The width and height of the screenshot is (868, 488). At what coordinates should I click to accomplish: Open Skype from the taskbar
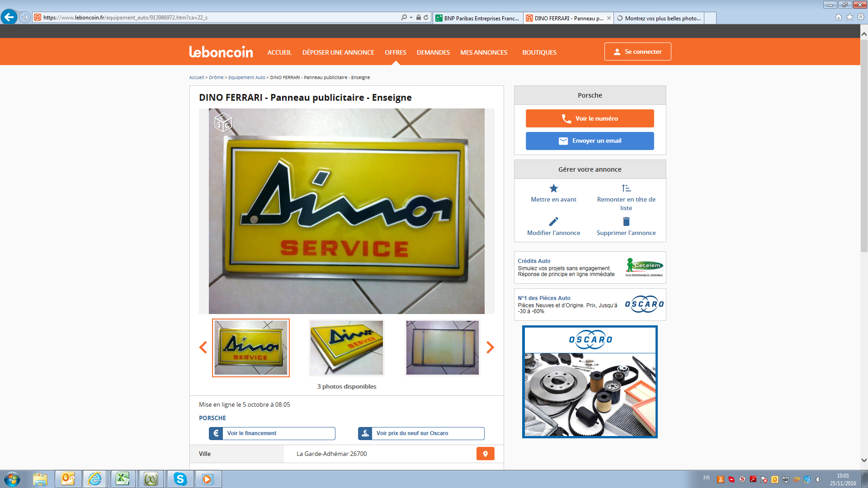coord(180,479)
